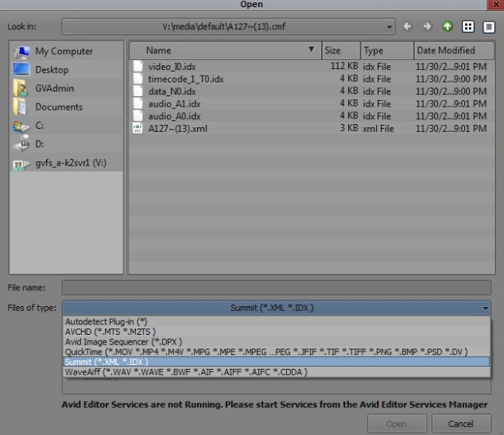The width and height of the screenshot is (504, 435).
Task: Sort by Date Modified column header
Action: [x=454, y=50]
